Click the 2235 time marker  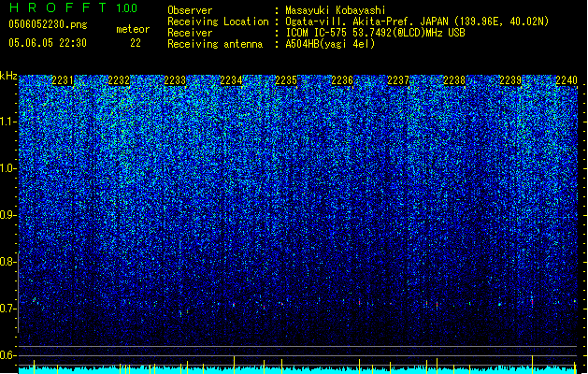pyautogui.click(x=286, y=80)
